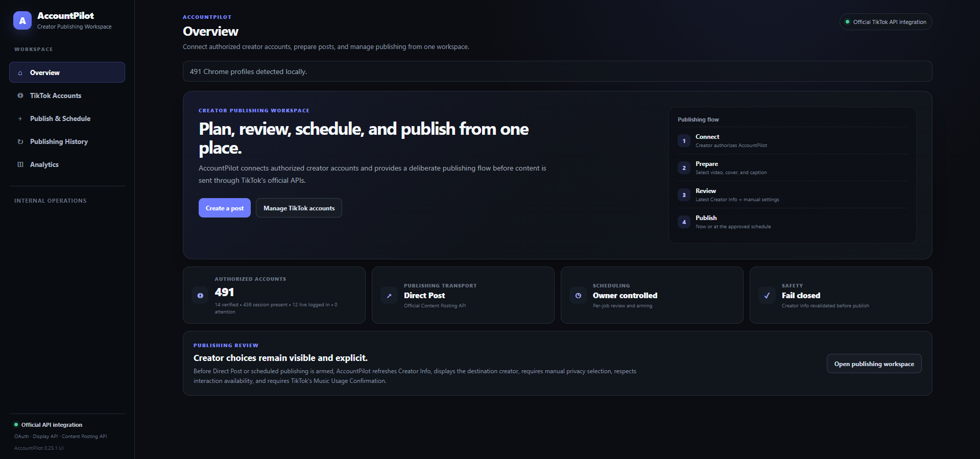Click 'Select video, cover, and caption' text
This screenshot has height=459, width=980.
[731, 173]
